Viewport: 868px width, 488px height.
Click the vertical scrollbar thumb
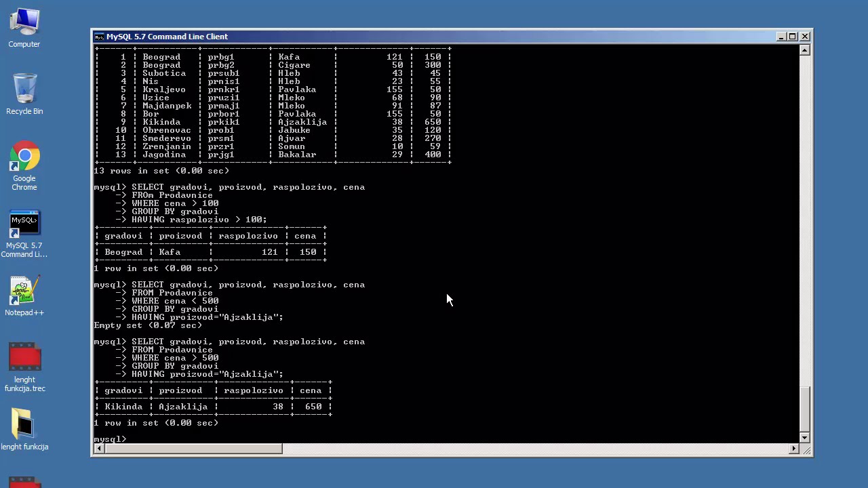(805, 409)
